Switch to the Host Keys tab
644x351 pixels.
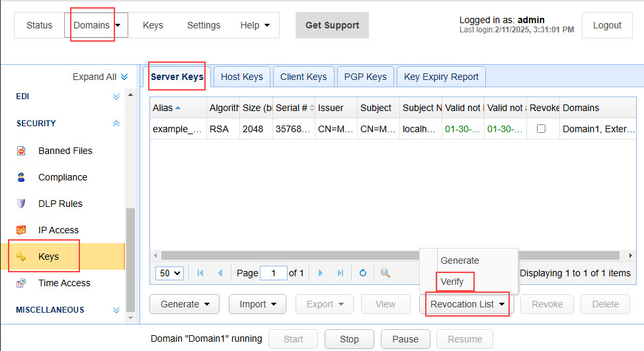point(241,77)
